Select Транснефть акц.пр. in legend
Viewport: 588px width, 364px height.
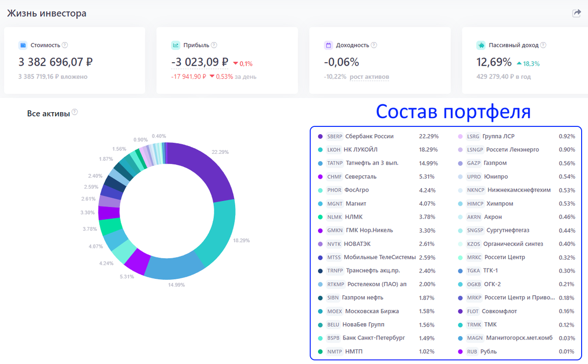(x=373, y=271)
